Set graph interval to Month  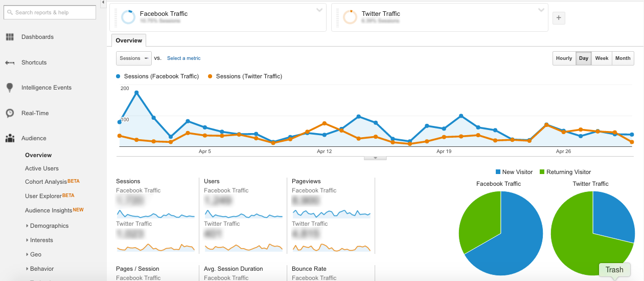click(x=623, y=58)
